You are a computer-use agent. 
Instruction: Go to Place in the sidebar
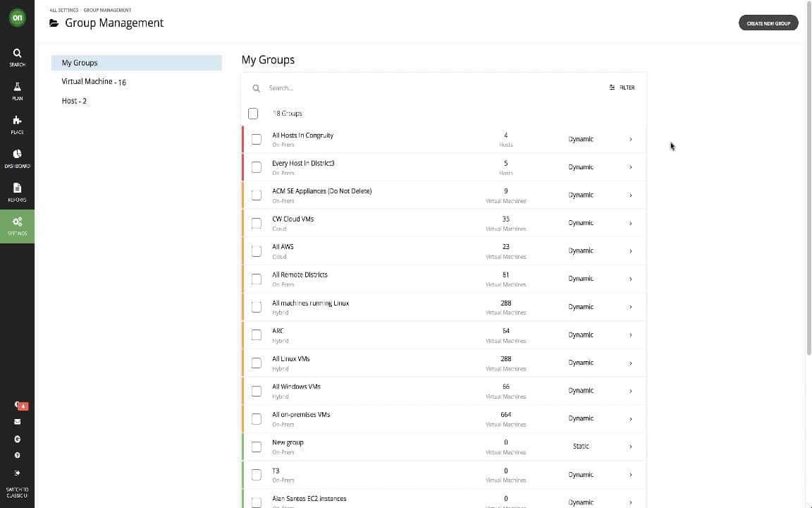point(17,125)
